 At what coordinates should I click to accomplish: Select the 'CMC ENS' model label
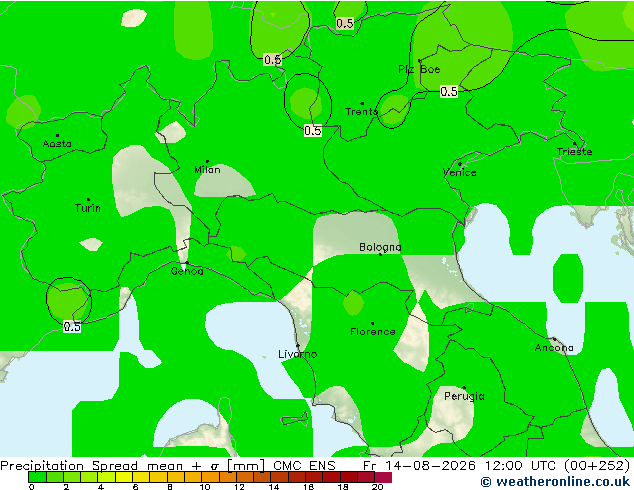coord(304,466)
